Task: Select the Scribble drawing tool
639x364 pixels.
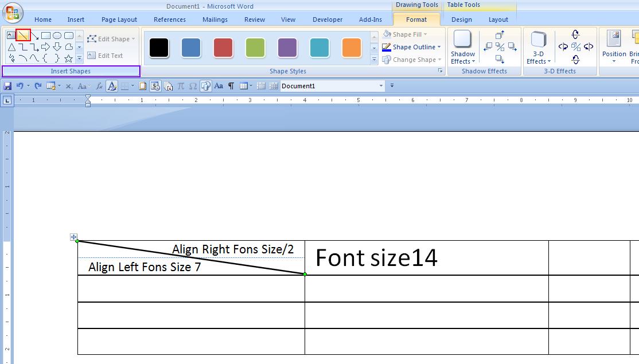Action: coord(12,58)
